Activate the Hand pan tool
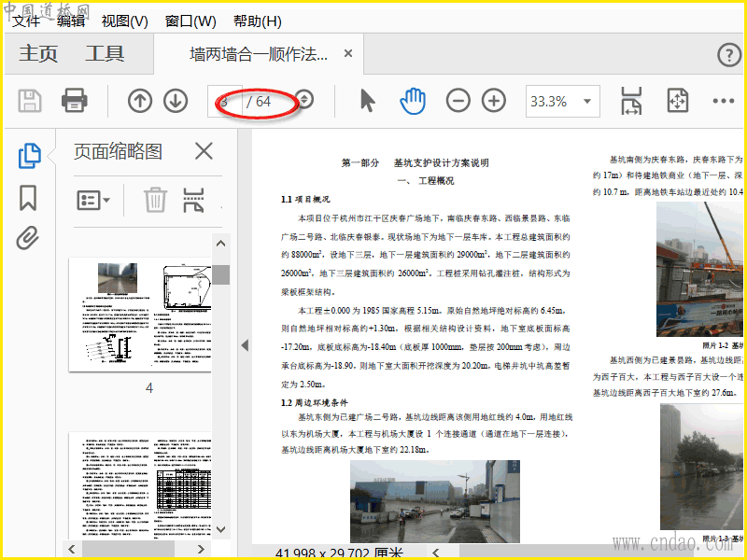Viewport: 747px width, 560px height. tap(412, 101)
